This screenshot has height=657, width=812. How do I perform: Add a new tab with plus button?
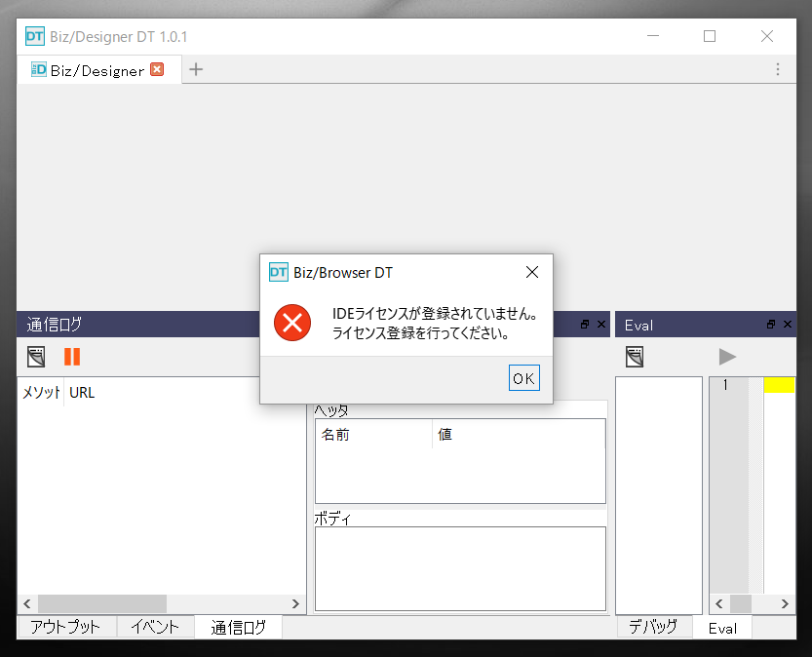coord(196,69)
